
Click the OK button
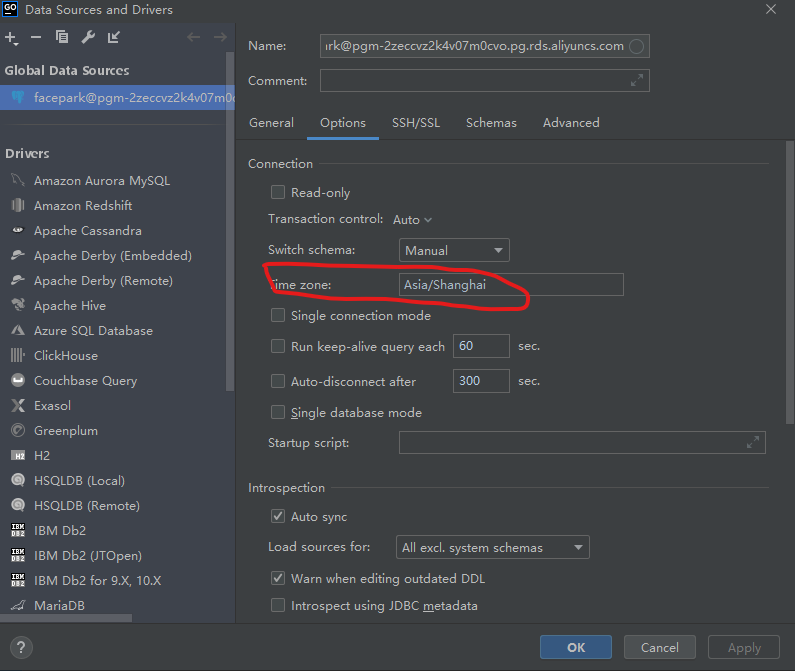(x=576, y=647)
